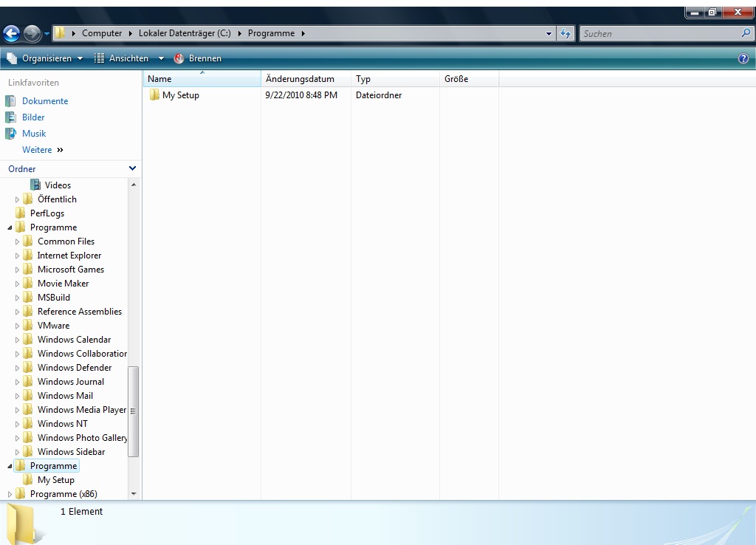756x545 pixels.
Task: Select Reference Assemblies in the folder tree
Action: click(x=80, y=312)
